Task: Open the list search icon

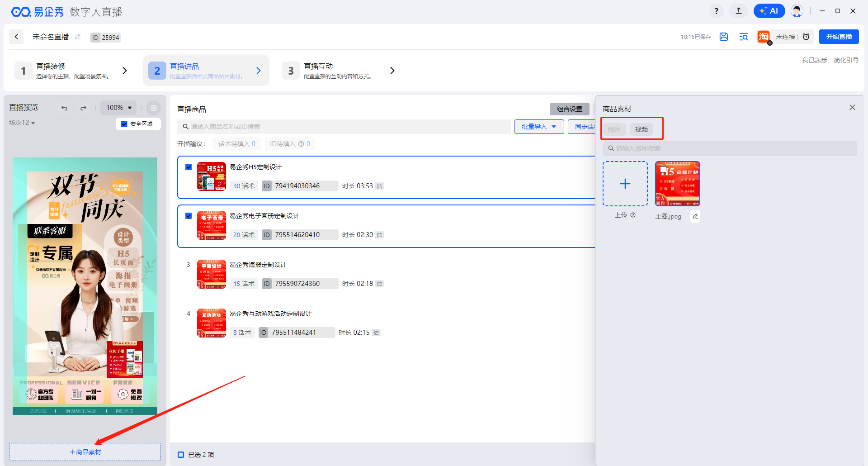Action: coord(744,37)
